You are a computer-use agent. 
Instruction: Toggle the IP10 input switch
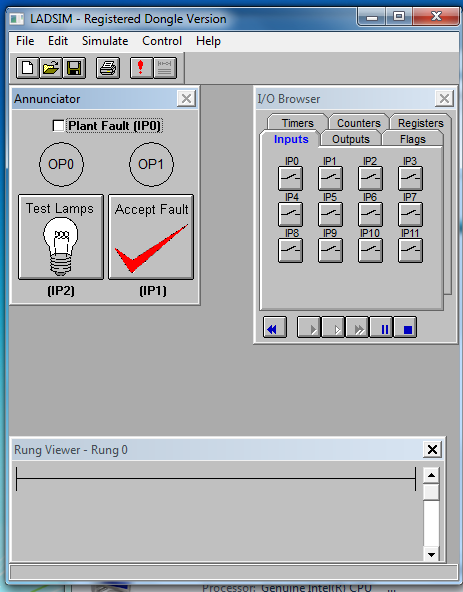coord(370,250)
